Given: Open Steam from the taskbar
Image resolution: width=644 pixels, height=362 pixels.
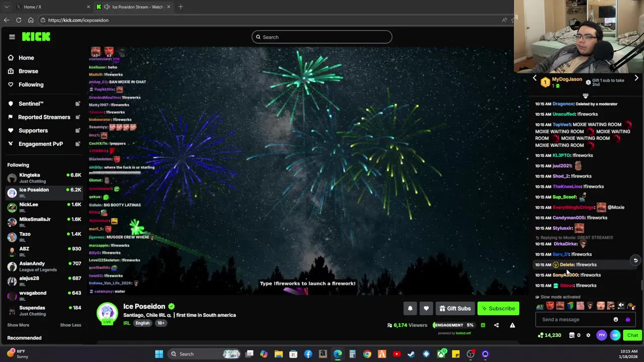Looking at the screenshot, I should click(411, 354).
